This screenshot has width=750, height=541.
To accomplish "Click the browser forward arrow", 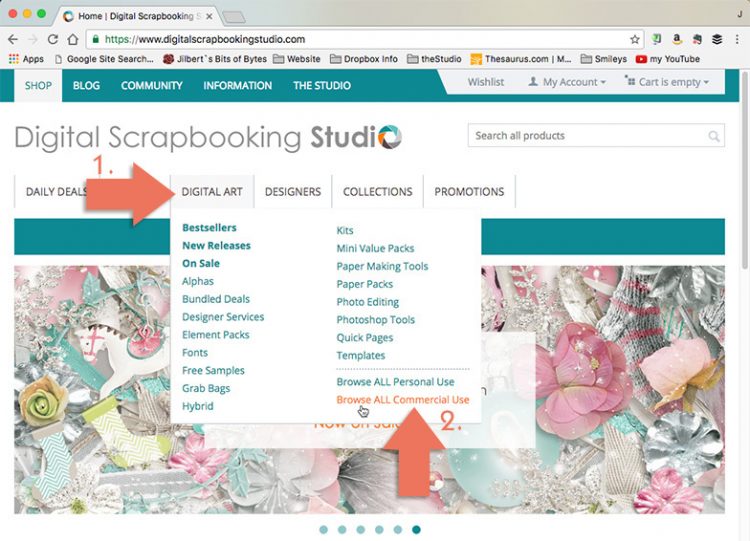I will coord(33,40).
